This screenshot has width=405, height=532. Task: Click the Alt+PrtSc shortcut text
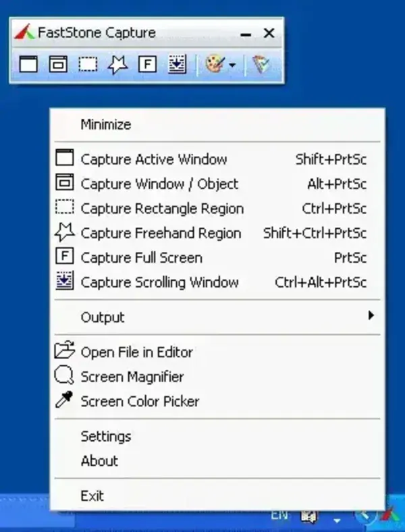337,184
